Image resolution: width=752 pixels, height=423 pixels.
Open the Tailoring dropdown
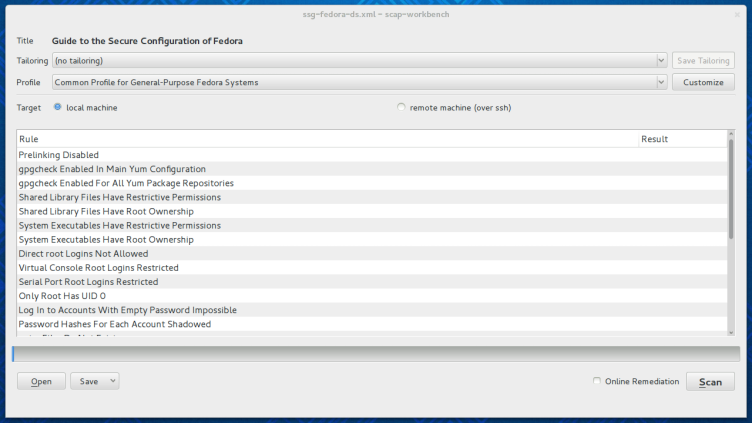359,60
